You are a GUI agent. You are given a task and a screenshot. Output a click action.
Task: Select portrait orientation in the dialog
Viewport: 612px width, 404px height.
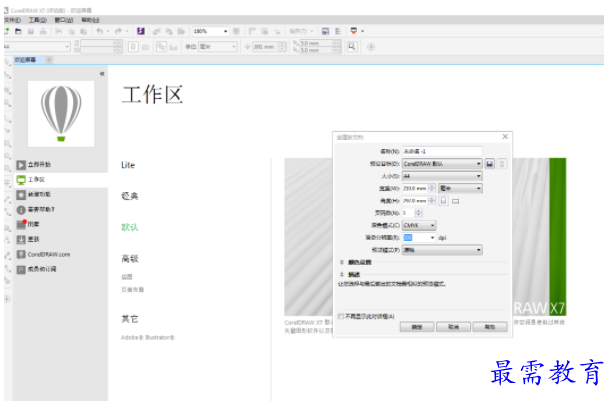click(443, 201)
